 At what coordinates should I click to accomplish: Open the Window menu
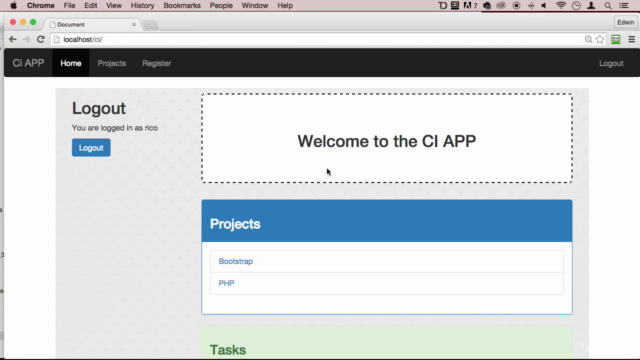(255, 6)
